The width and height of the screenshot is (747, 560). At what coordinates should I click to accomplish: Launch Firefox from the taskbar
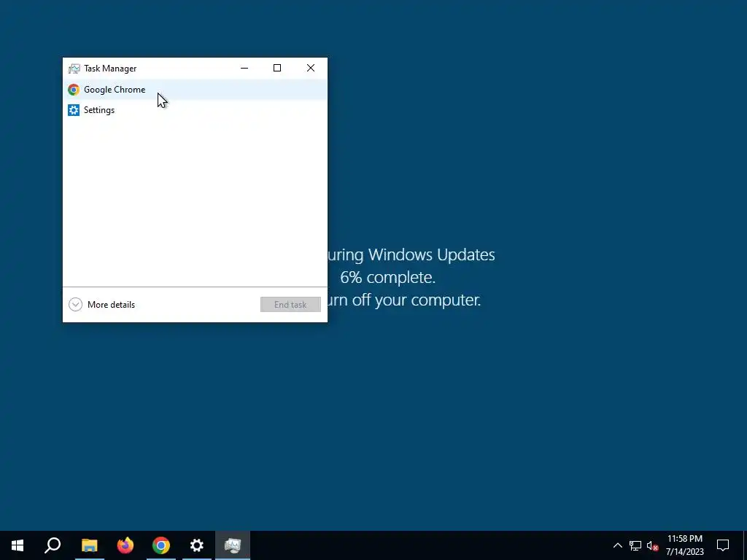(125, 545)
